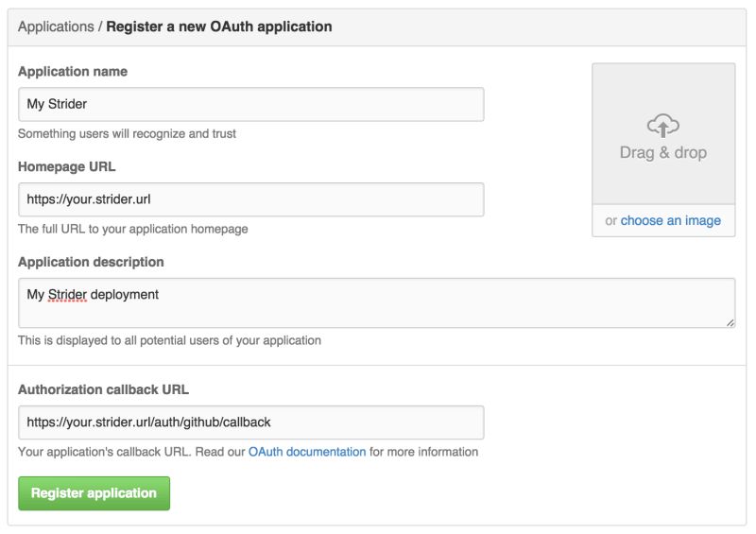This screenshot has width=756, height=534.
Task: Click the "Authorization callback URL" label
Action: tap(103, 389)
